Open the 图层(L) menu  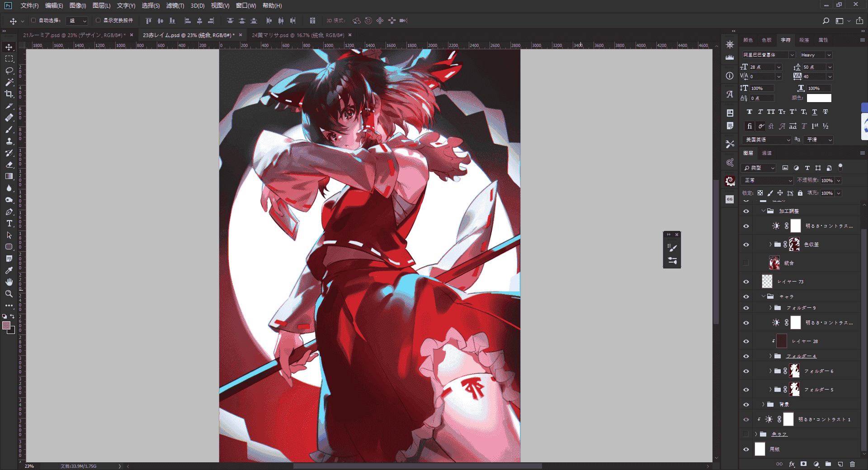(101, 5)
